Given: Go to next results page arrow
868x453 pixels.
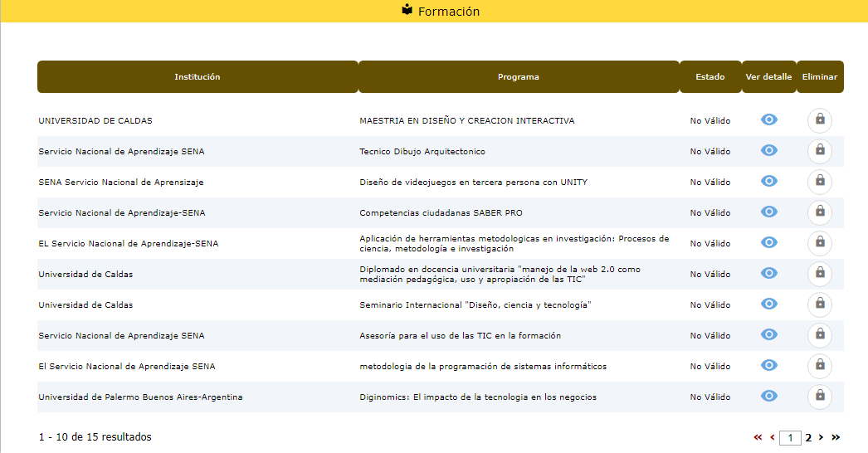Looking at the screenshot, I should coord(821,437).
